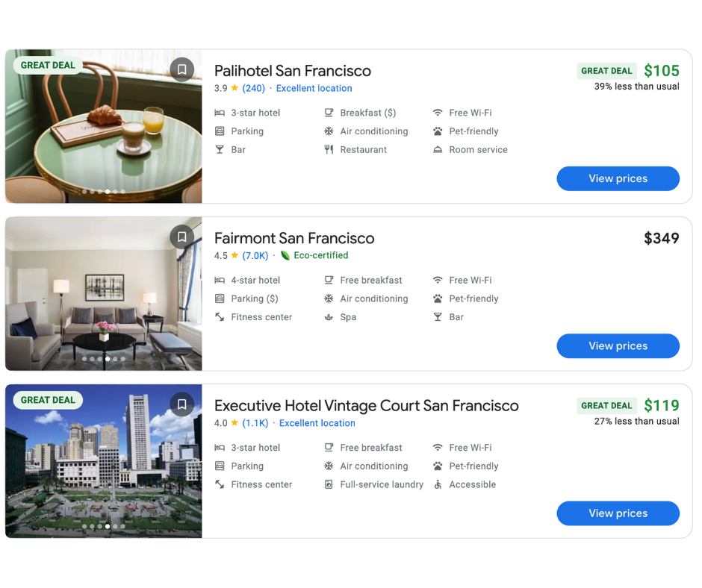Click Fairmont's Spa lotus icon
Image resolution: width=702 pixels, height=588 pixels.
(329, 317)
